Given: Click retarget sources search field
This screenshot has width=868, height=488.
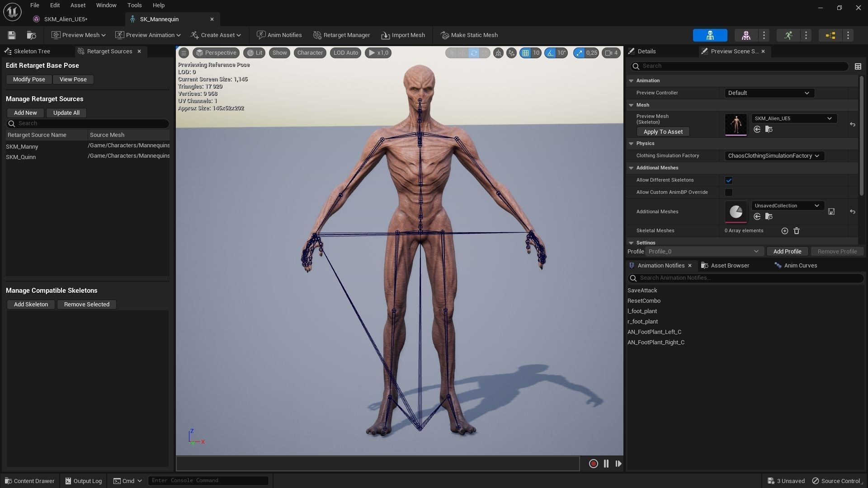Looking at the screenshot, I should (88, 123).
